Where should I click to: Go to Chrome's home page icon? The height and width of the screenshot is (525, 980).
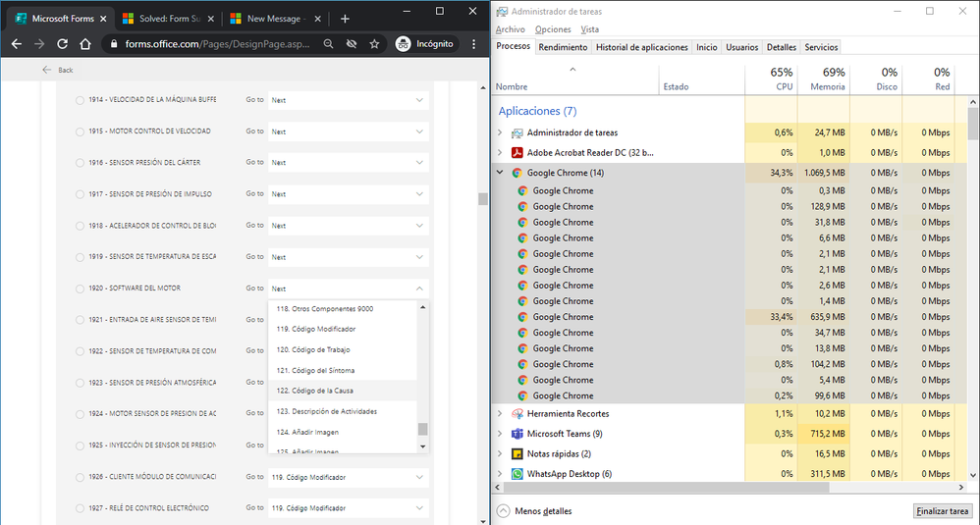click(x=85, y=44)
